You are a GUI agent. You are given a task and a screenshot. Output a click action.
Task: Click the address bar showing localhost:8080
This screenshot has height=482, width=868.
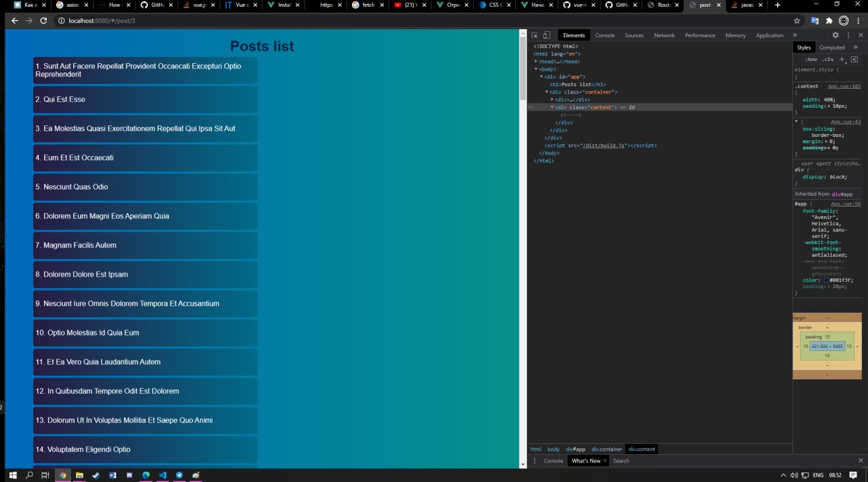(x=424, y=21)
